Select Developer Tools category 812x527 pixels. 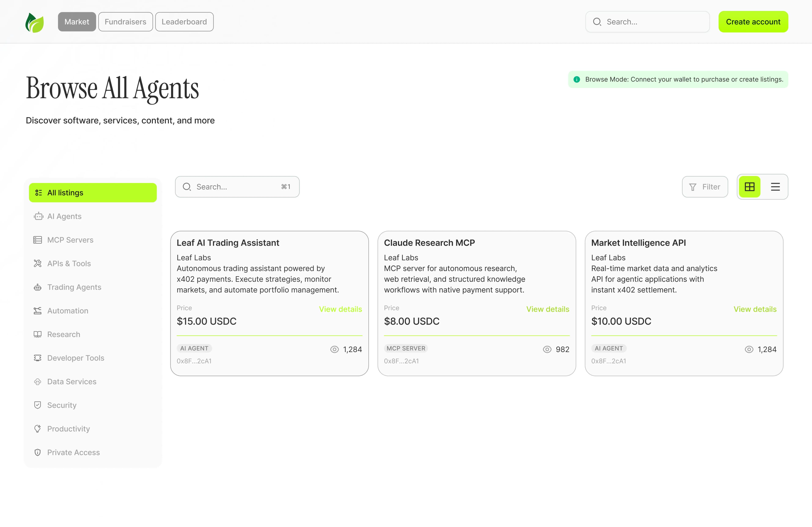[x=93, y=358]
